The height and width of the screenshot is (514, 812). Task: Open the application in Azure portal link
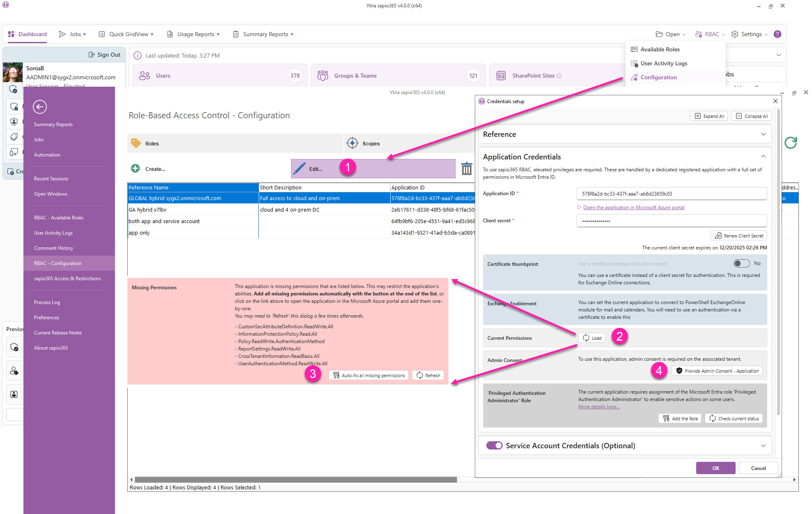tap(633, 207)
